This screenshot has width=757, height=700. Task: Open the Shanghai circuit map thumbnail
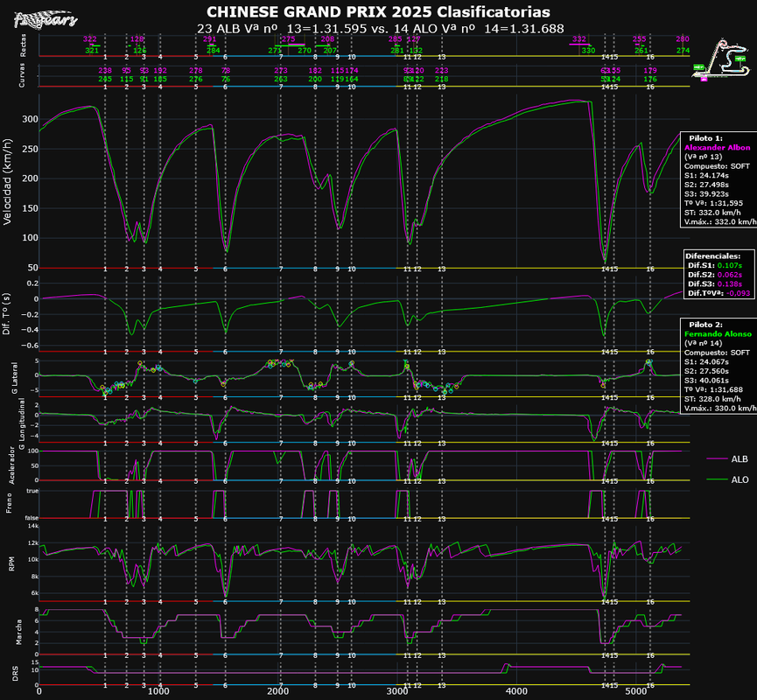722,60
